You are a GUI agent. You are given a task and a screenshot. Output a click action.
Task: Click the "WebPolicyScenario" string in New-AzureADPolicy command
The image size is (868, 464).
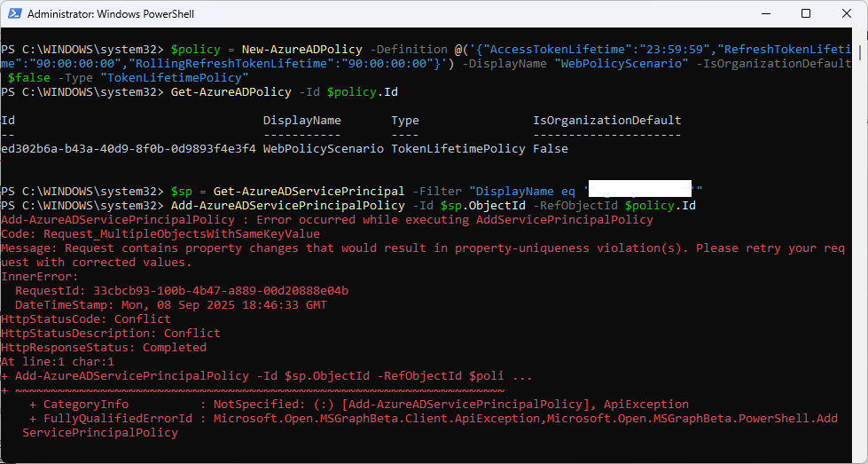(x=622, y=64)
